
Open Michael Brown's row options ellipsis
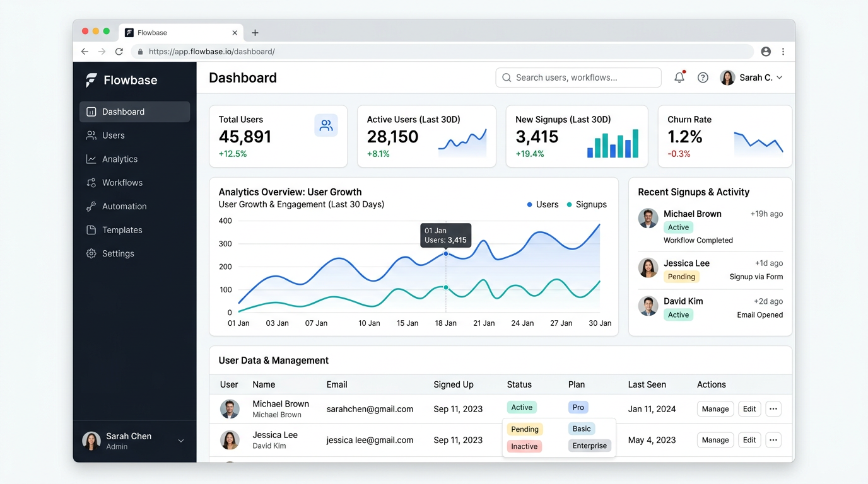point(773,408)
